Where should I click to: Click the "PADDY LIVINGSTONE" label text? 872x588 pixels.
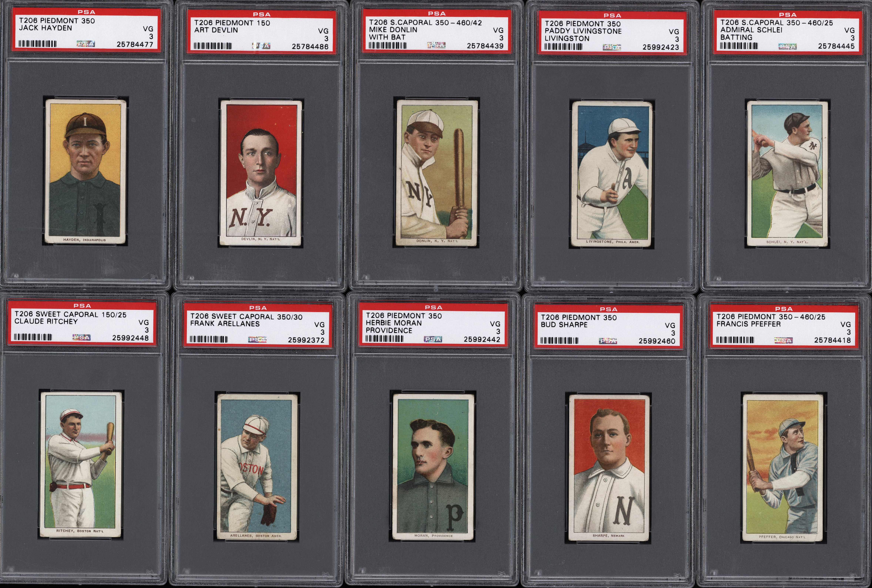click(x=583, y=31)
